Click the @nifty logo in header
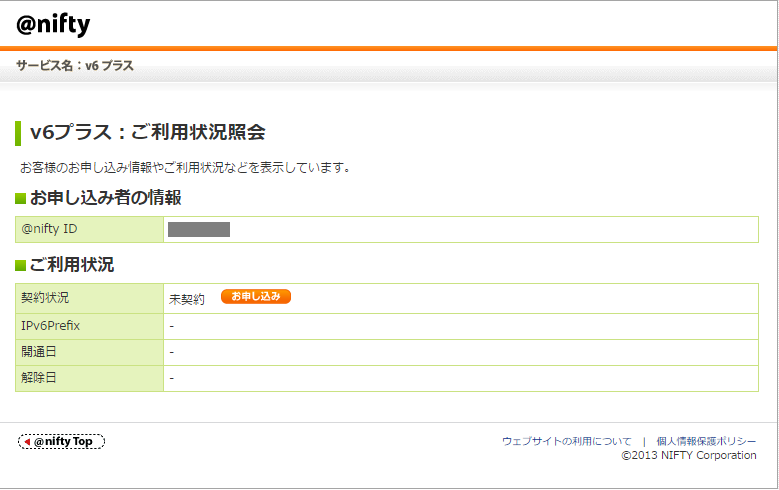This screenshot has width=779, height=490. [53, 24]
